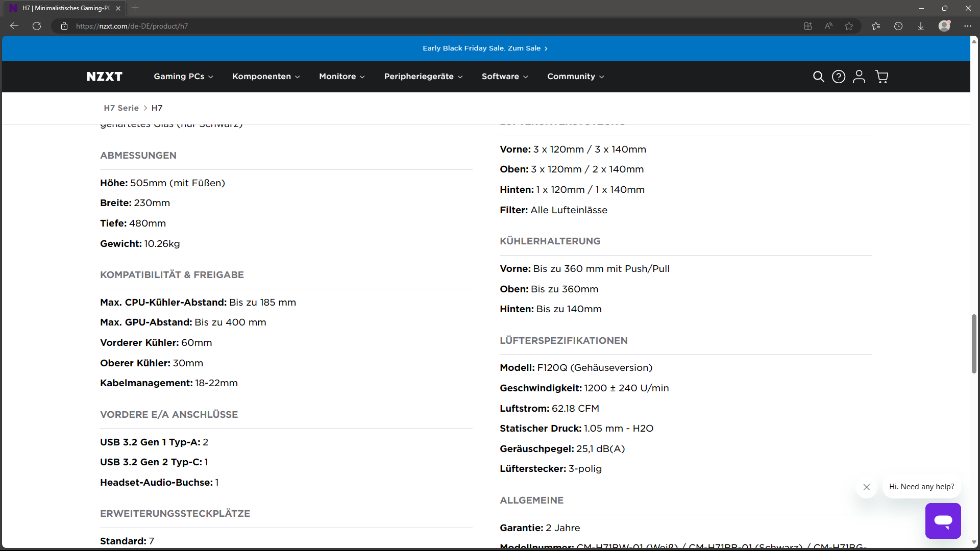980x551 pixels.
Task: Add this page to favorites star
Action: [849, 26]
